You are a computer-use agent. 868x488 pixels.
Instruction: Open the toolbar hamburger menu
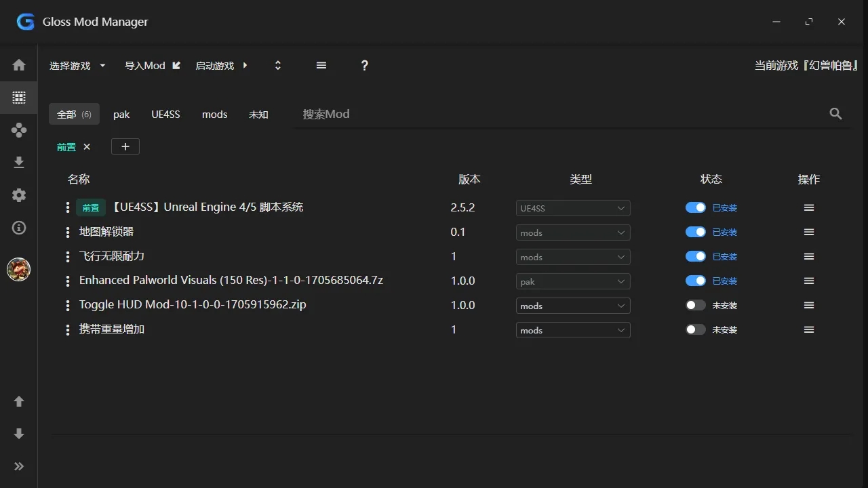tap(321, 66)
